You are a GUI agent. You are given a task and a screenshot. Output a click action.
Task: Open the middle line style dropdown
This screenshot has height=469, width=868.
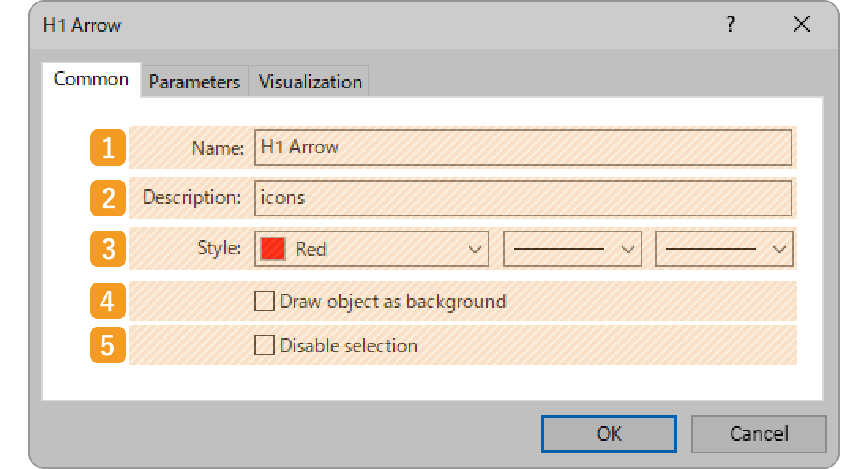[x=572, y=249]
